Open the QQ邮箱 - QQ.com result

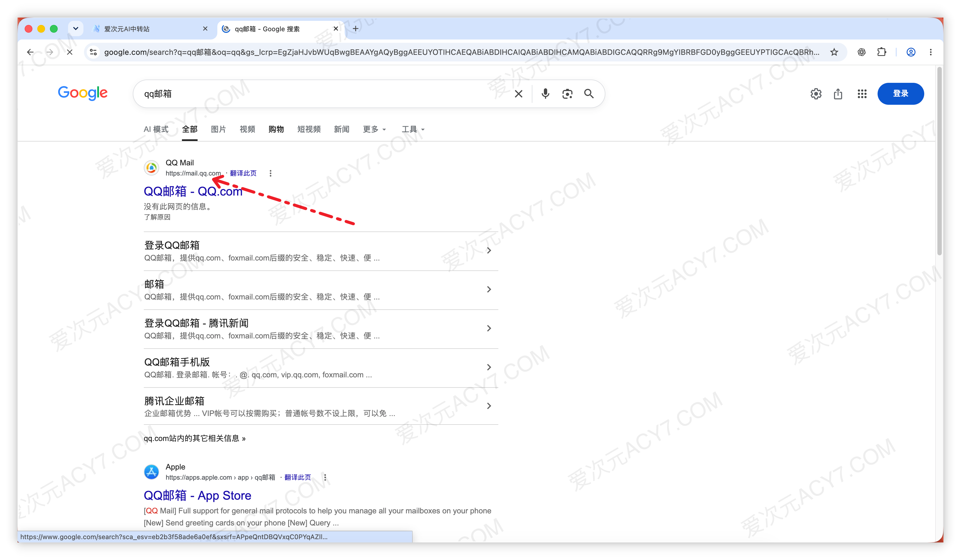point(193,191)
